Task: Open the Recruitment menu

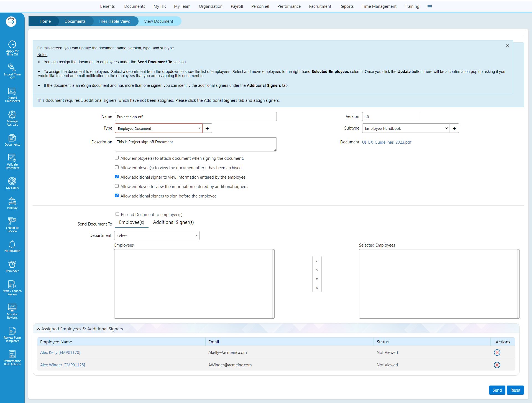Action: (320, 6)
